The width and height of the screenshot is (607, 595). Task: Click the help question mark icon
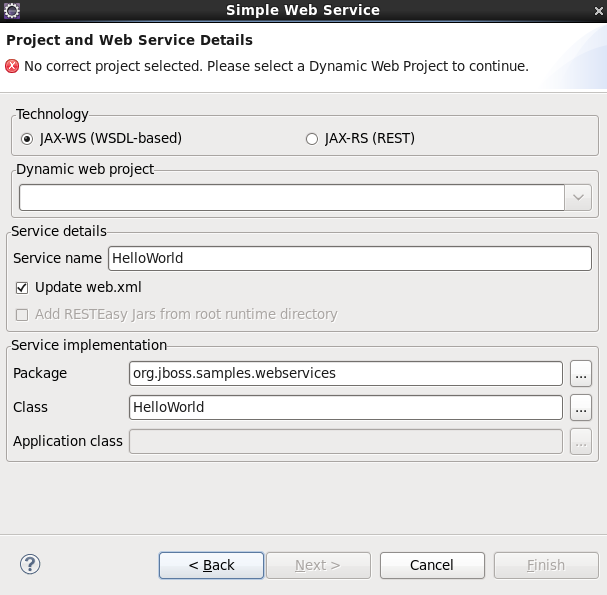click(x=30, y=565)
